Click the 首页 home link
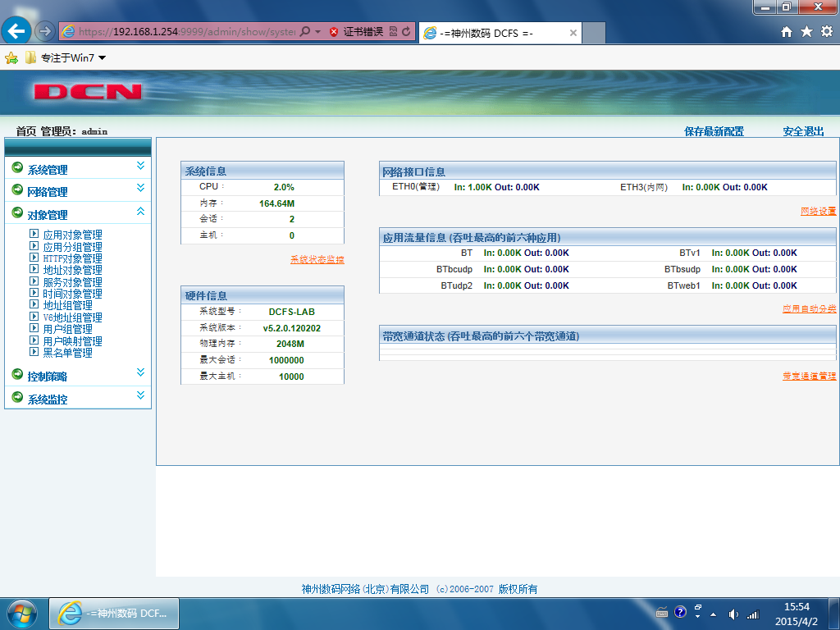The image size is (840, 630). coord(25,131)
